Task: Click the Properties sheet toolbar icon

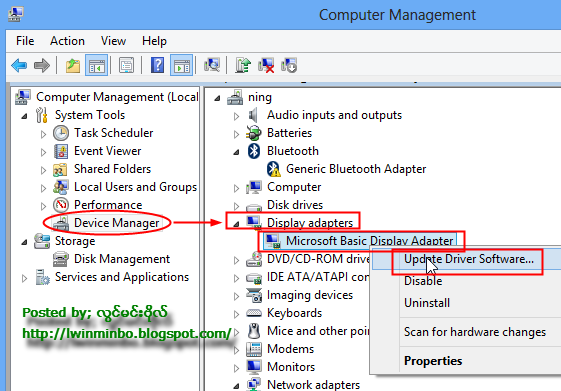Action: tap(126, 65)
